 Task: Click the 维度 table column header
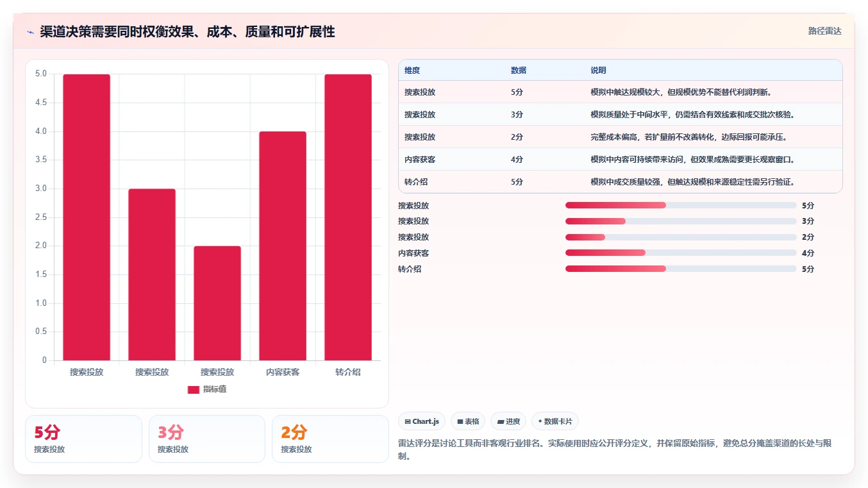[412, 71]
